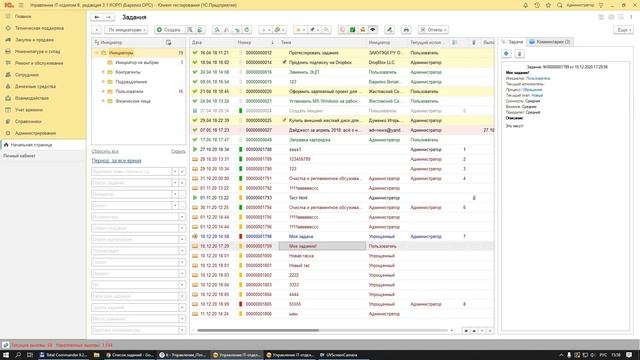Open the history clock icon in title bar

pyautogui.click(x=537, y=5)
